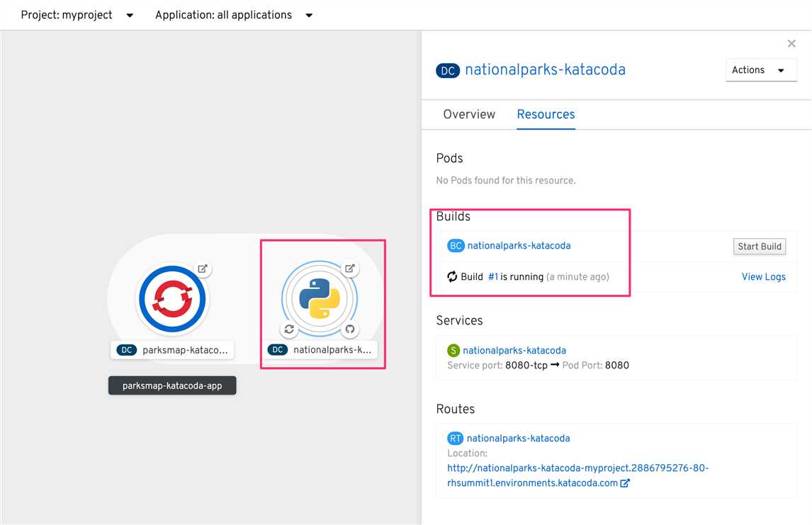This screenshot has height=525, width=812.
Task: Click the running build sync icon
Action: coord(452,276)
